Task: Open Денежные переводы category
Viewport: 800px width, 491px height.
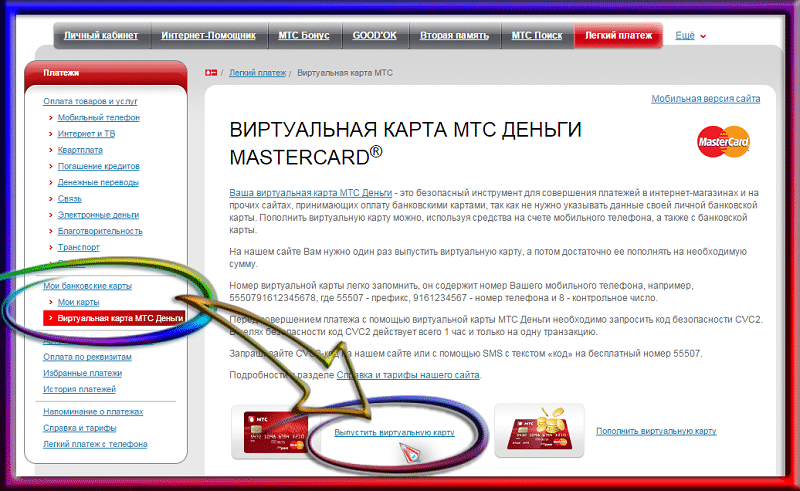Action: 98,183
